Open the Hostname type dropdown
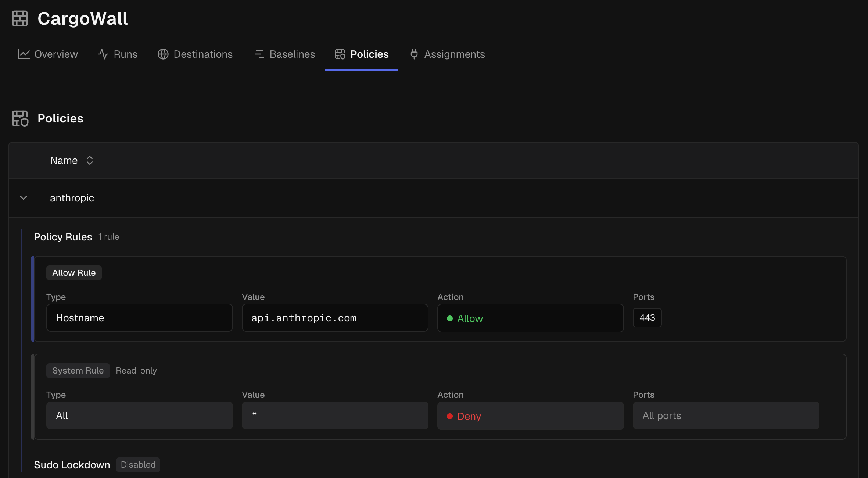868x478 pixels. click(x=139, y=318)
